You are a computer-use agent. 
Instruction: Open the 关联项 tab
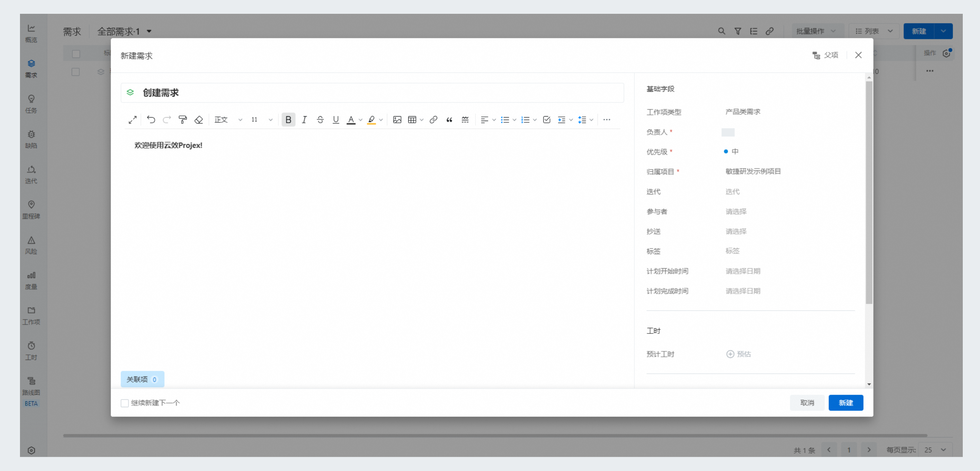click(142, 379)
